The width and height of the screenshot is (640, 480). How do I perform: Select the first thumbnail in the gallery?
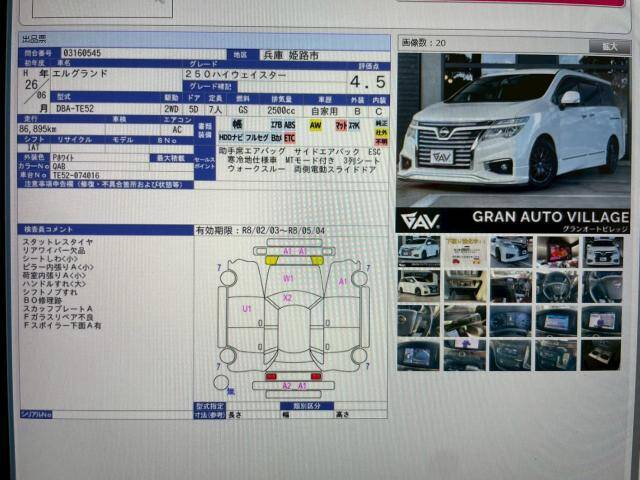coord(418,250)
